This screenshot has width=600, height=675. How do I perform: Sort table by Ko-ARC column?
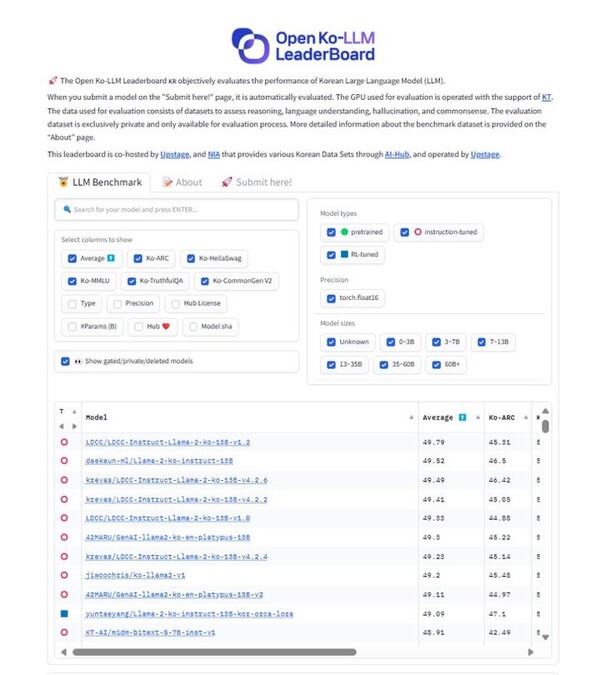(x=526, y=417)
